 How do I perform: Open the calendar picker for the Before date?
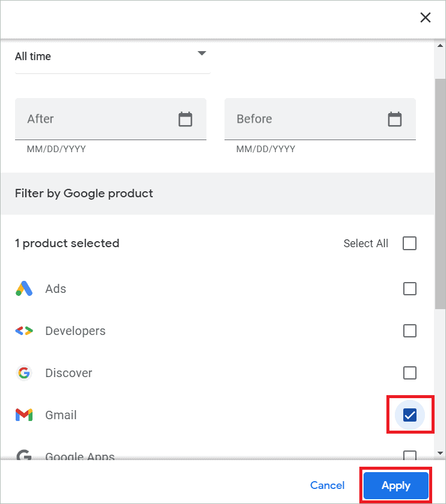[394, 119]
